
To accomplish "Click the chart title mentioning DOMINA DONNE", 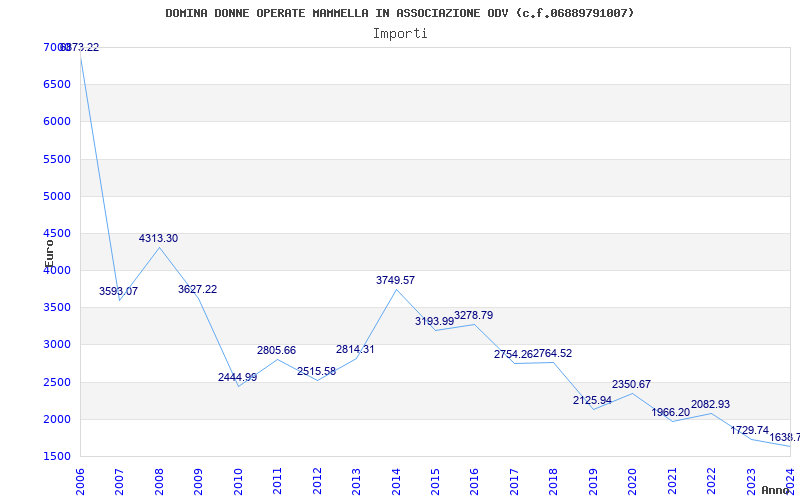I will (x=400, y=13).
